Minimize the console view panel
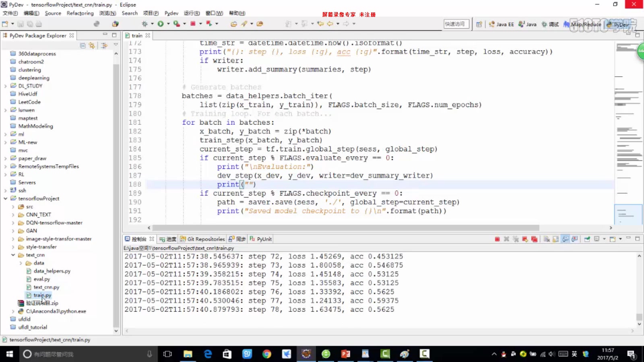The width and height of the screenshot is (644, 362). (x=628, y=238)
